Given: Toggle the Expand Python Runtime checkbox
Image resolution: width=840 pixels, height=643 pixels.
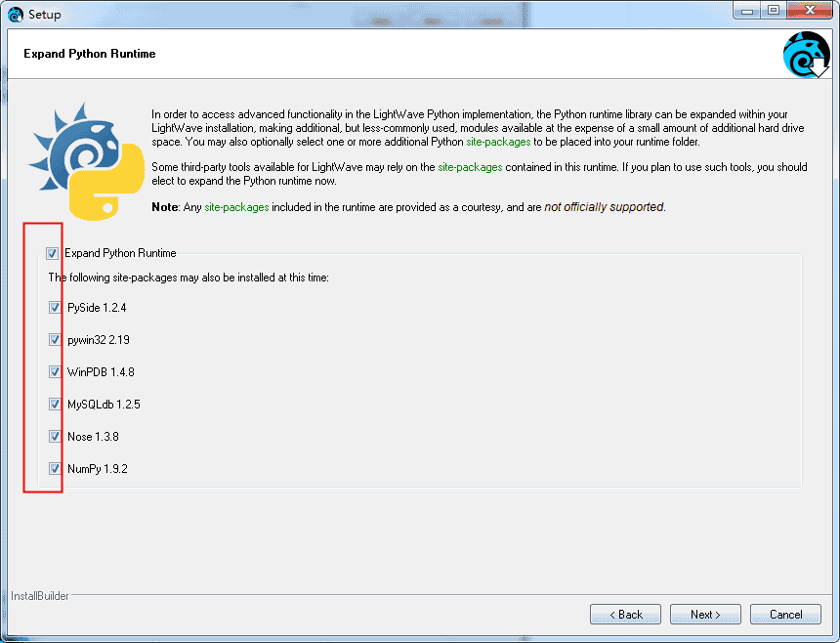Looking at the screenshot, I should [x=52, y=253].
